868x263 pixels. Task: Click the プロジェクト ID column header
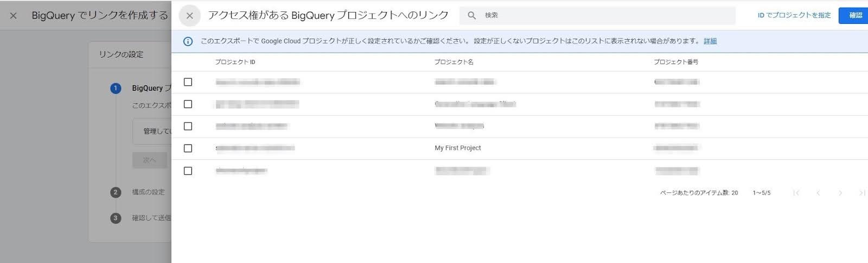point(235,62)
